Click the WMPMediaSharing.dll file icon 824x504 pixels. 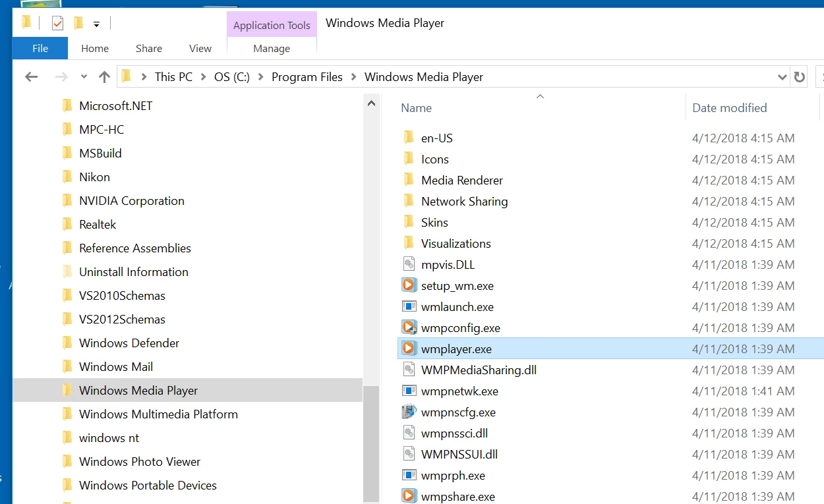(x=409, y=370)
